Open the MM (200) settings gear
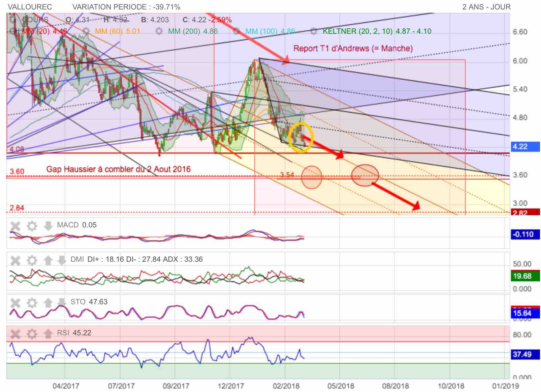This screenshot has width=541, height=392. (x=159, y=31)
